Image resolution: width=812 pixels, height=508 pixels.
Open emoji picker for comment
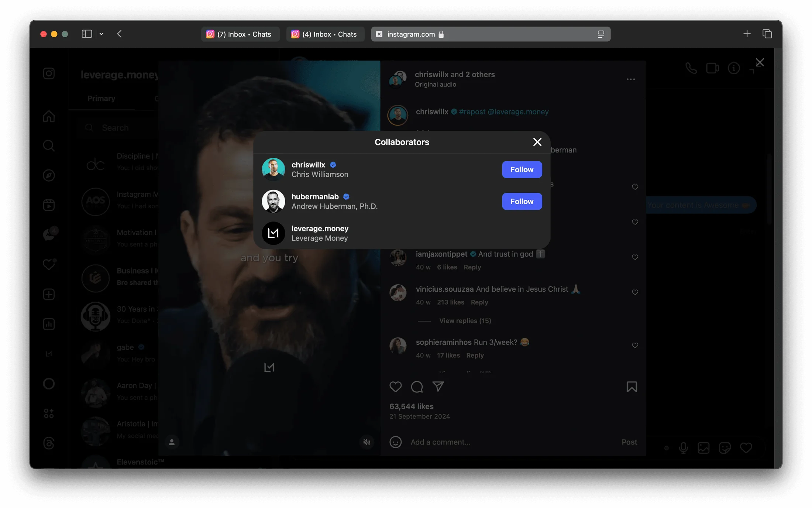tap(395, 442)
